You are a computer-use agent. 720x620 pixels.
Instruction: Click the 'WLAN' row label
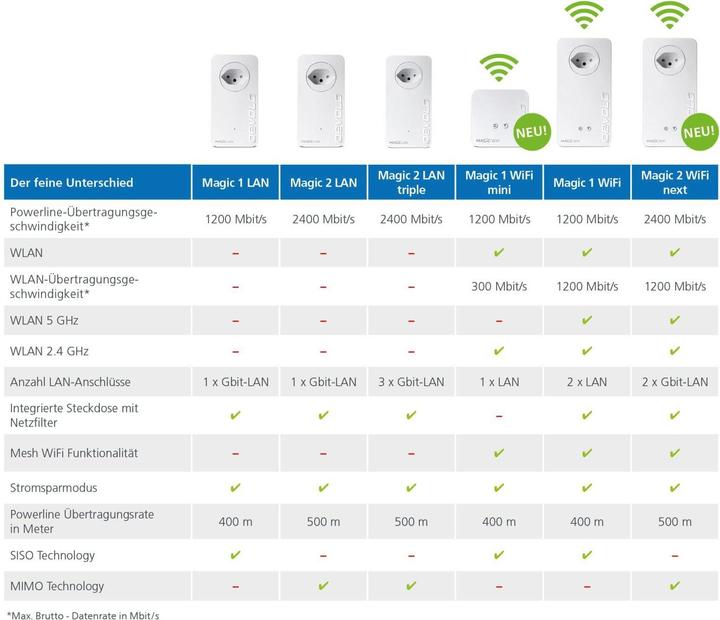coord(26,253)
